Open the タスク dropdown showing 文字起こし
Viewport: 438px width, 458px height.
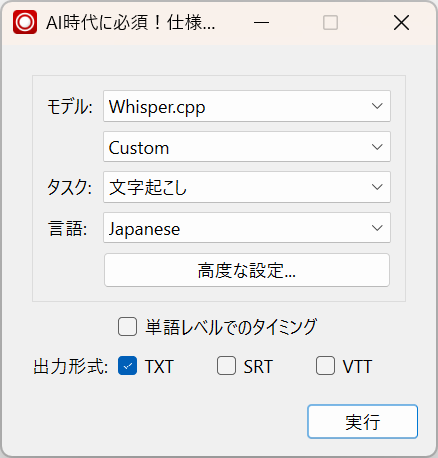(247, 187)
